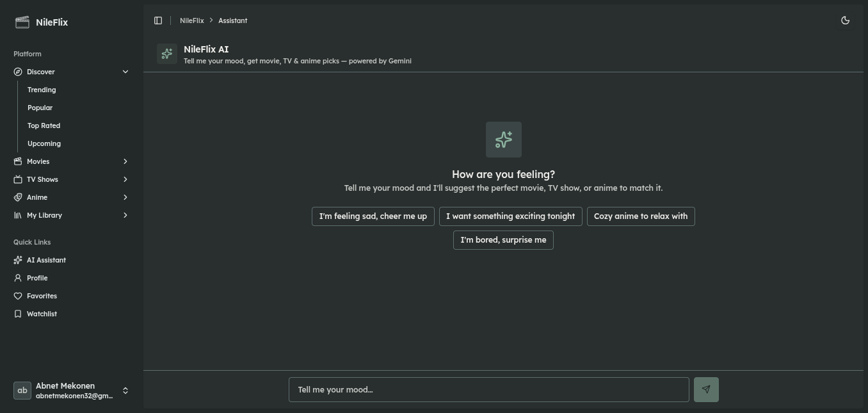Click the 'How are you feeling?' heading
The height and width of the screenshot is (413, 868).
[x=503, y=174]
